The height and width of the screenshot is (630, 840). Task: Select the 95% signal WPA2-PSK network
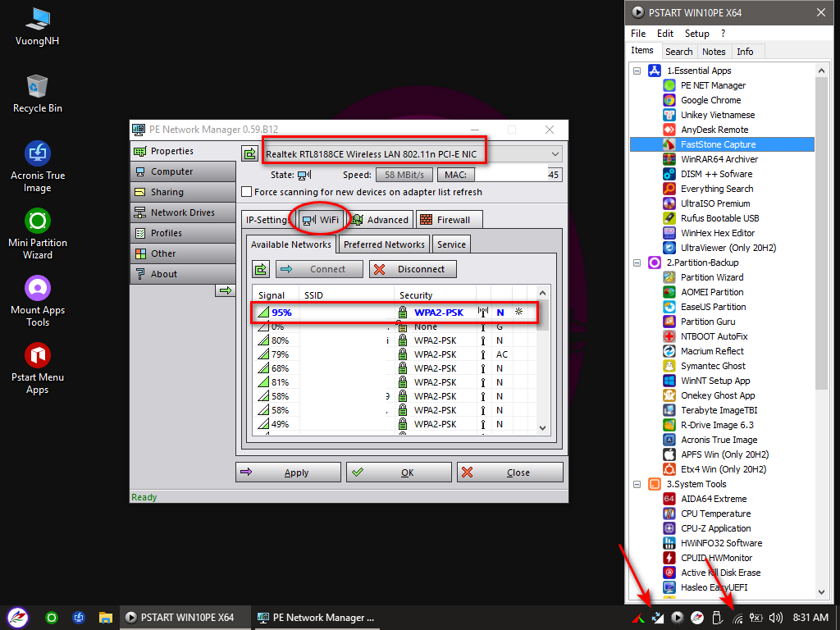coord(395,313)
